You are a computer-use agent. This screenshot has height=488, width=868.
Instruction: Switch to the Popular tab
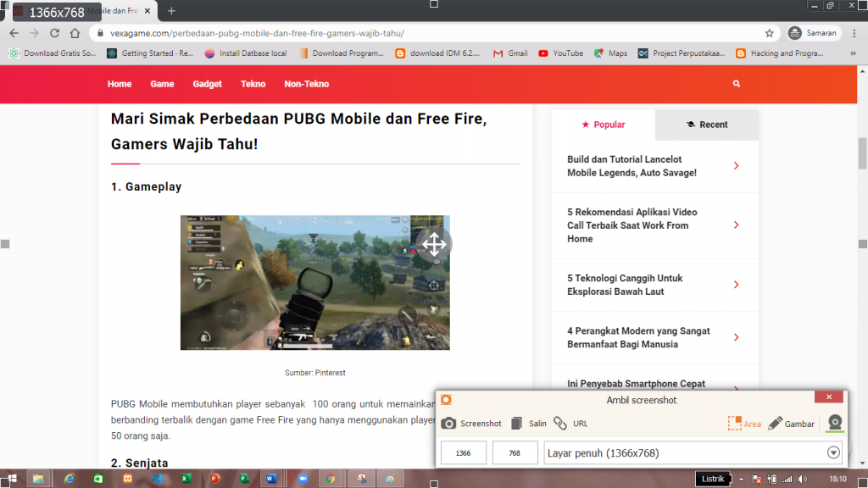[604, 124]
